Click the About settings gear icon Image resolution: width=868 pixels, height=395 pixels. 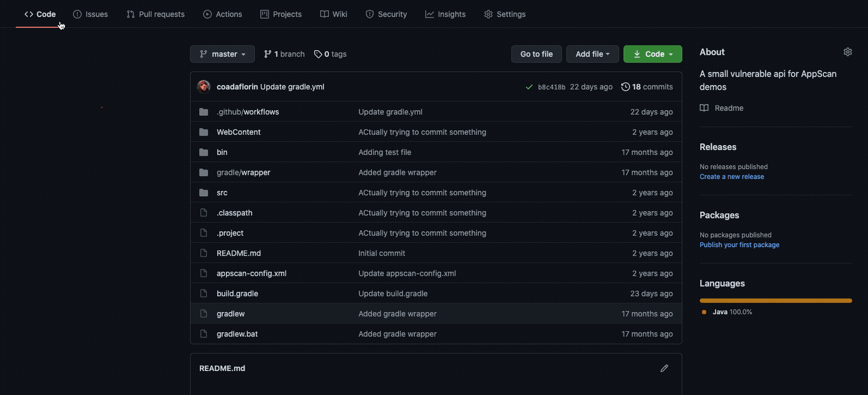click(847, 52)
